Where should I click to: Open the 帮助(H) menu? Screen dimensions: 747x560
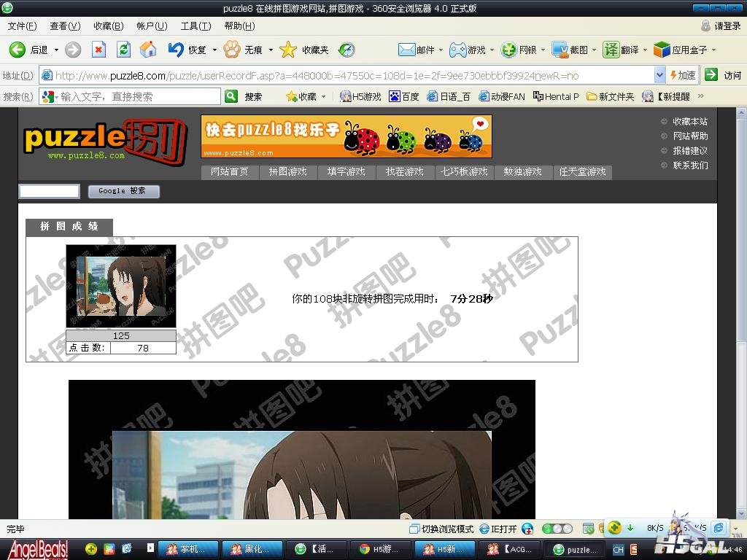coord(239,26)
